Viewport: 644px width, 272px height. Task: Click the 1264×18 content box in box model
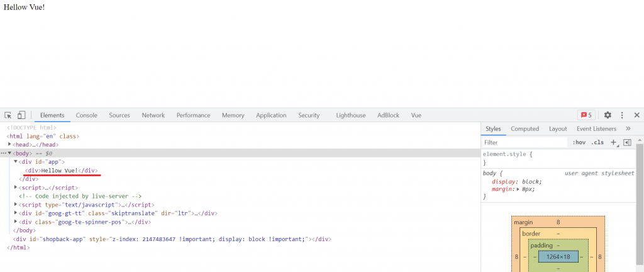tap(558, 256)
